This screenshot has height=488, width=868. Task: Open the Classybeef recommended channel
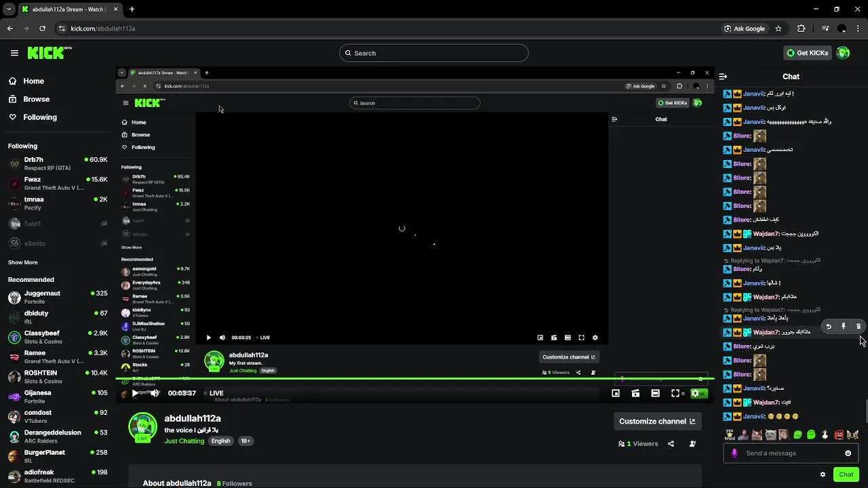pyautogui.click(x=58, y=337)
